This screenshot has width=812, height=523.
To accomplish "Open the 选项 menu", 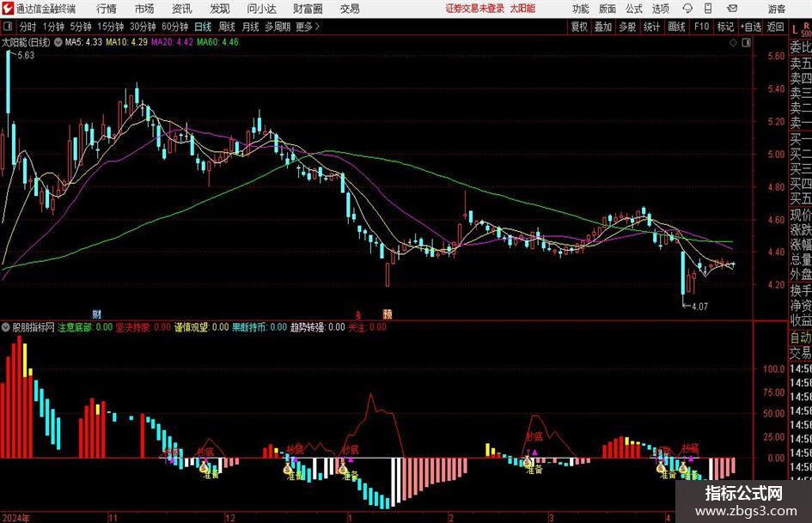I will coord(661,9).
